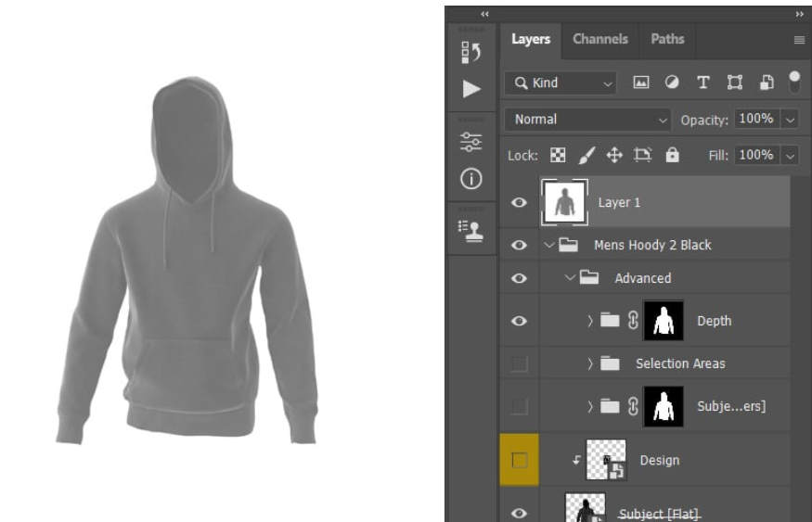This screenshot has height=522, width=812.
Task: Select the Design smart object thumbnail
Action: (606, 459)
